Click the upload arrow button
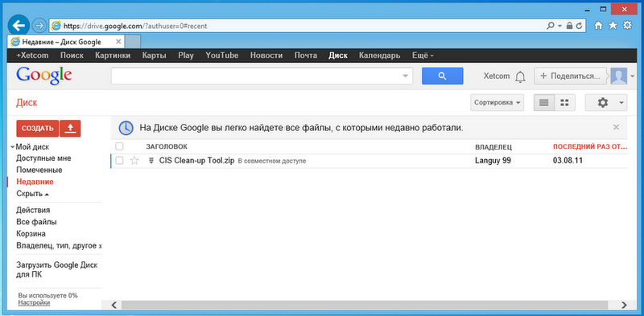644x316 pixels. [x=70, y=129]
